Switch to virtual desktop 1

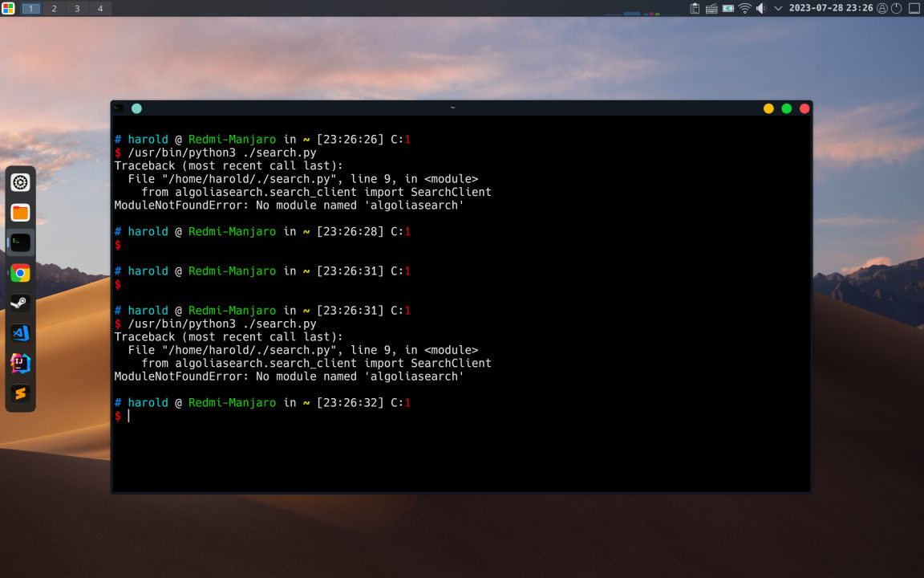31,8
